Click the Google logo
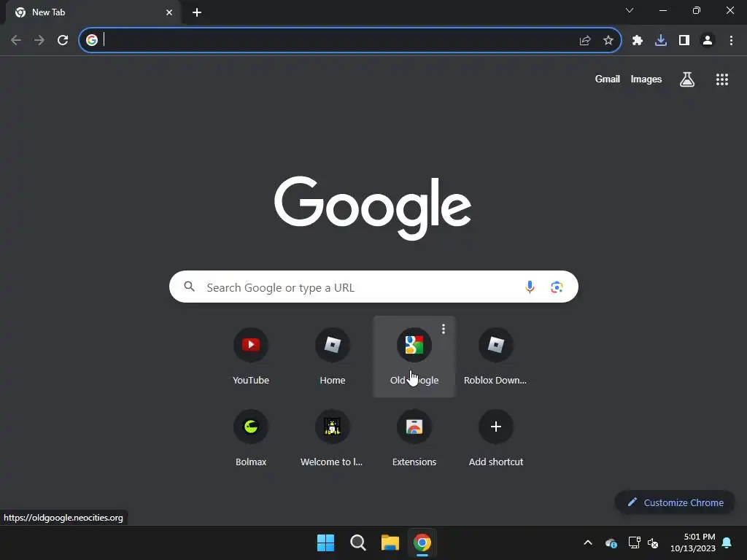Viewport: 747px width, 560px height. tap(373, 208)
